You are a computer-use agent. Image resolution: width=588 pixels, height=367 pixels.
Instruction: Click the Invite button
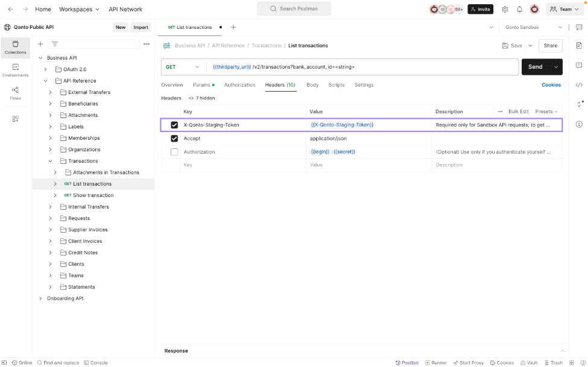pyautogui.click(x=481, y=10)
